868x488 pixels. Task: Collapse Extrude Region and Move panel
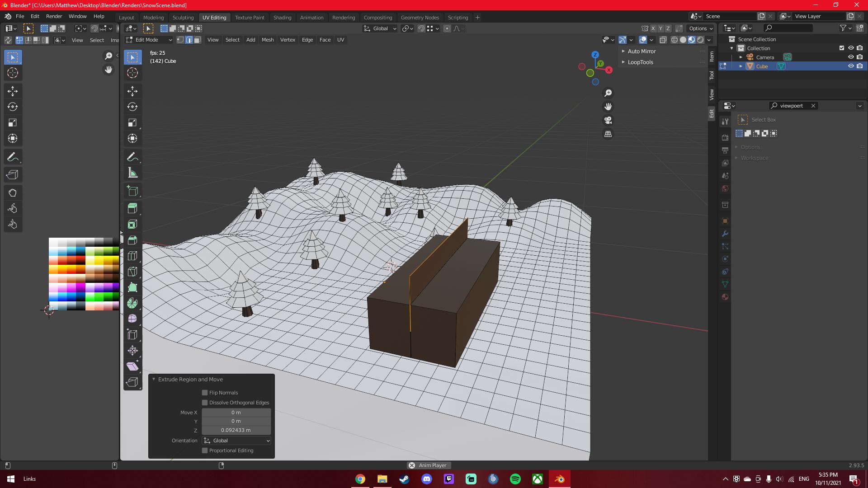(154, 380)
